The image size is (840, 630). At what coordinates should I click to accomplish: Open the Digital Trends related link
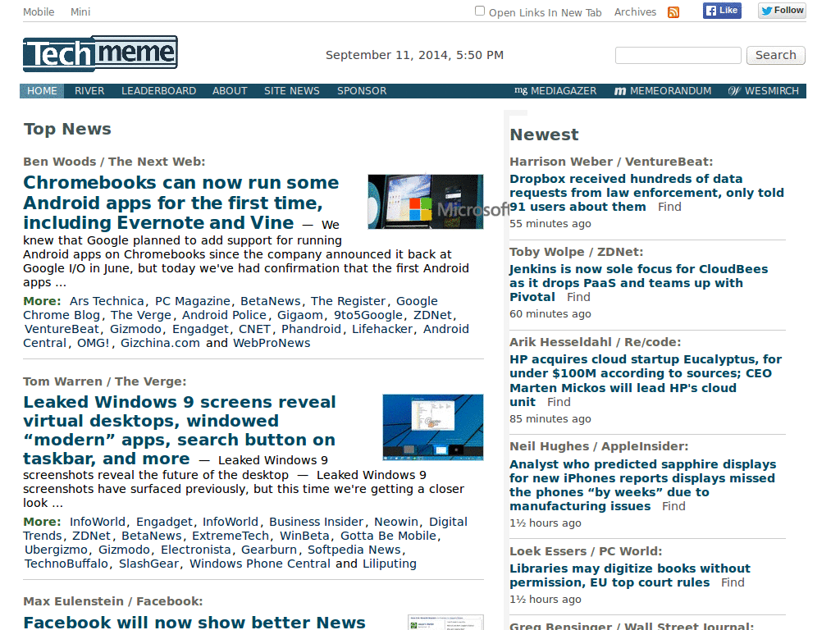pos(245,529)
